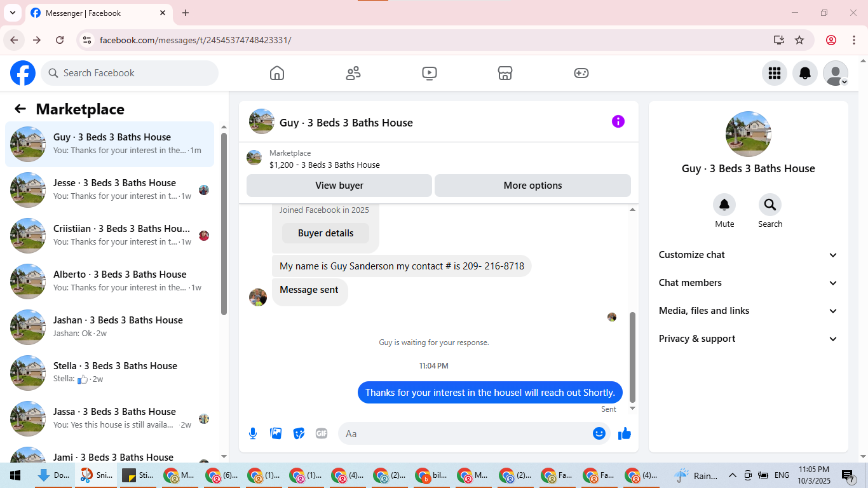Open the Criistiian conversation in the list
Viewport: 868px width, 488px height.
(110, 236)
